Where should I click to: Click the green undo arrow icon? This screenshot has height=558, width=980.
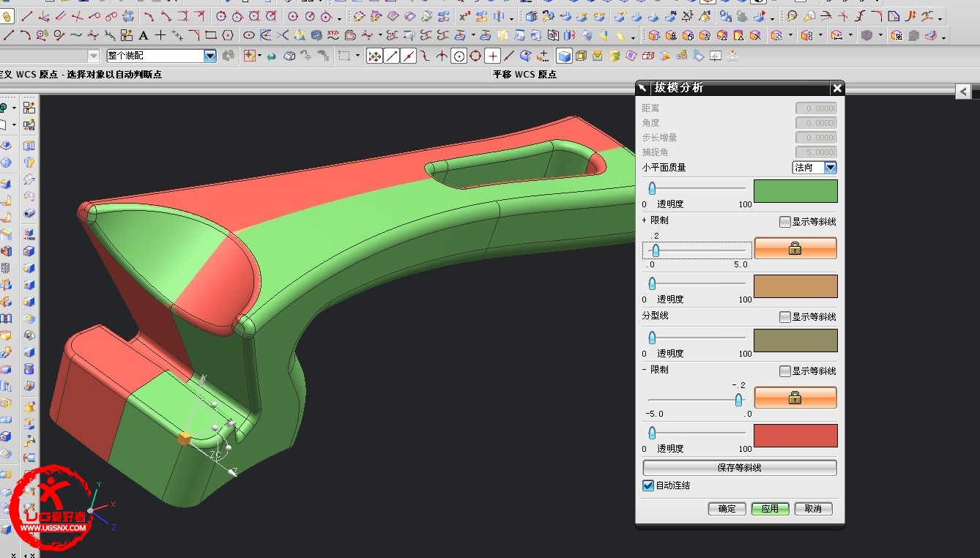(271, 56)
